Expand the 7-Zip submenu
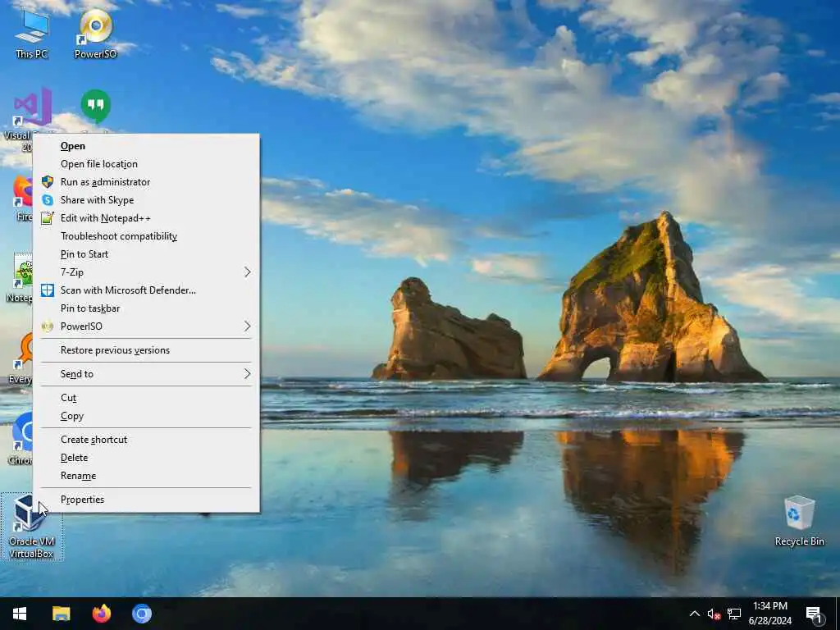840x630 pixels. [146, 272]
